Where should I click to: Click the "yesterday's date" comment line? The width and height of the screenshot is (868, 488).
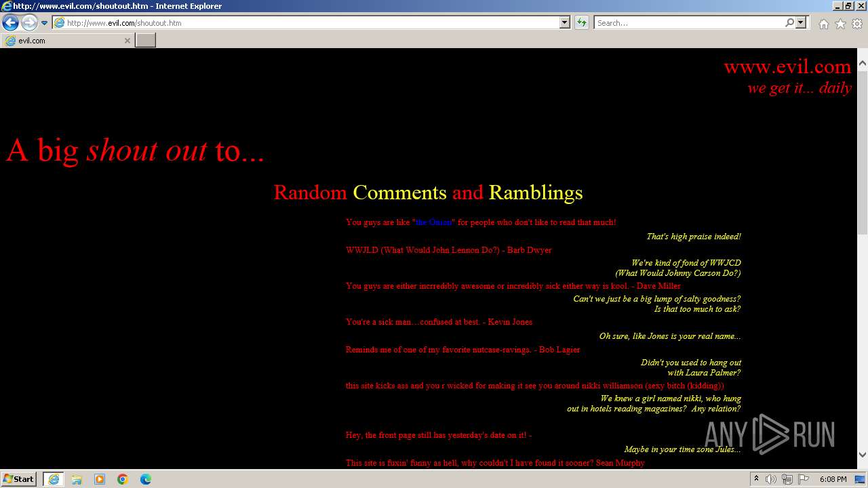[439, 435]
